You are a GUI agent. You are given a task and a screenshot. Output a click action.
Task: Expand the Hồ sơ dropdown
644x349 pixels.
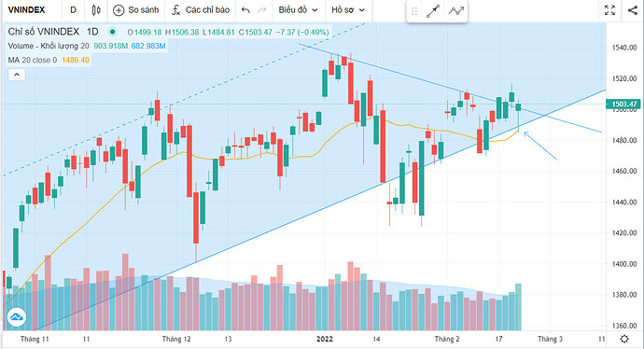tap(347, 10)
